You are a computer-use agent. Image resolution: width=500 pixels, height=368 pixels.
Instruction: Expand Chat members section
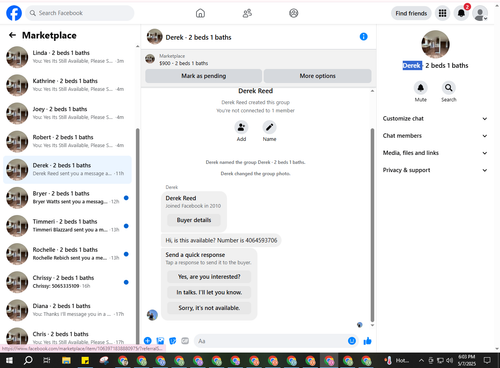coord(435,136)
